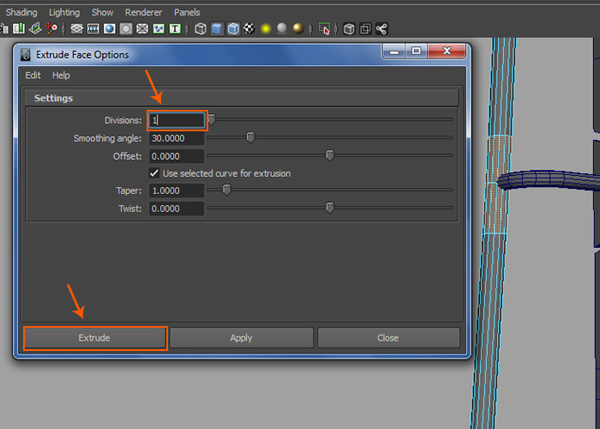
Task: Click the Taper slider handle
Action: coord(227,189)
